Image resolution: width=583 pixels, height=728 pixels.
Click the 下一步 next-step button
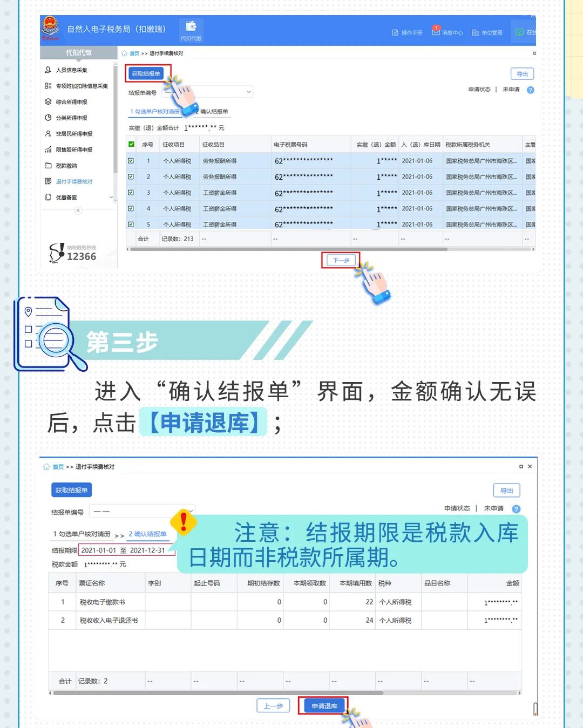(341, 260)
